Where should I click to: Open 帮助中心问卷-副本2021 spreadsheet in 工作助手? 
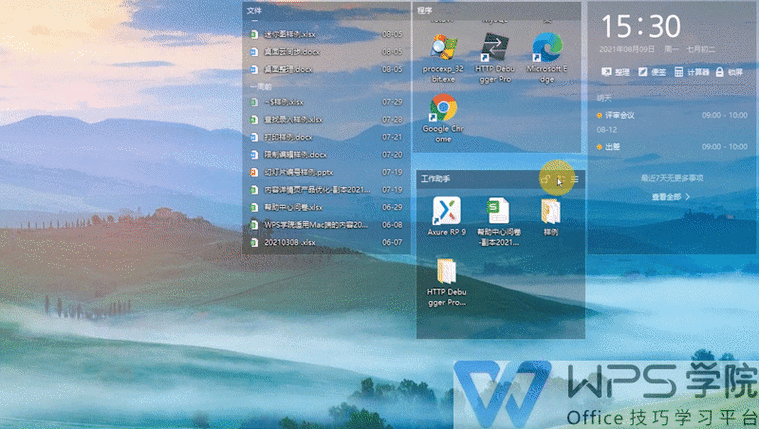(499, 221)
